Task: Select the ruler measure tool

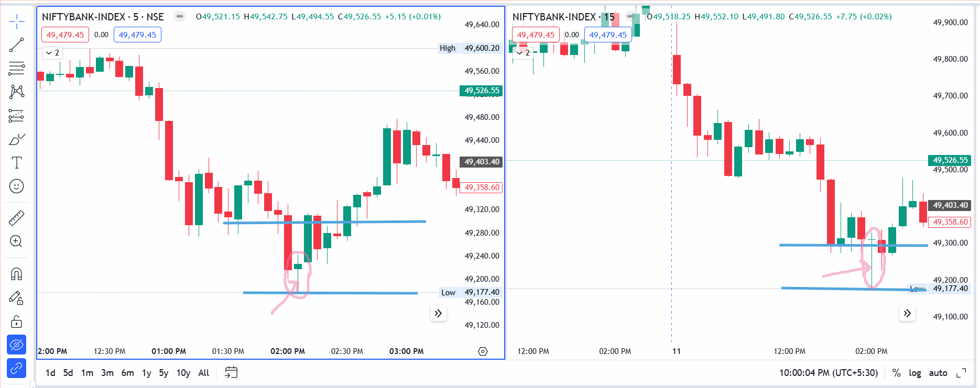Action: tap(17, 218)
